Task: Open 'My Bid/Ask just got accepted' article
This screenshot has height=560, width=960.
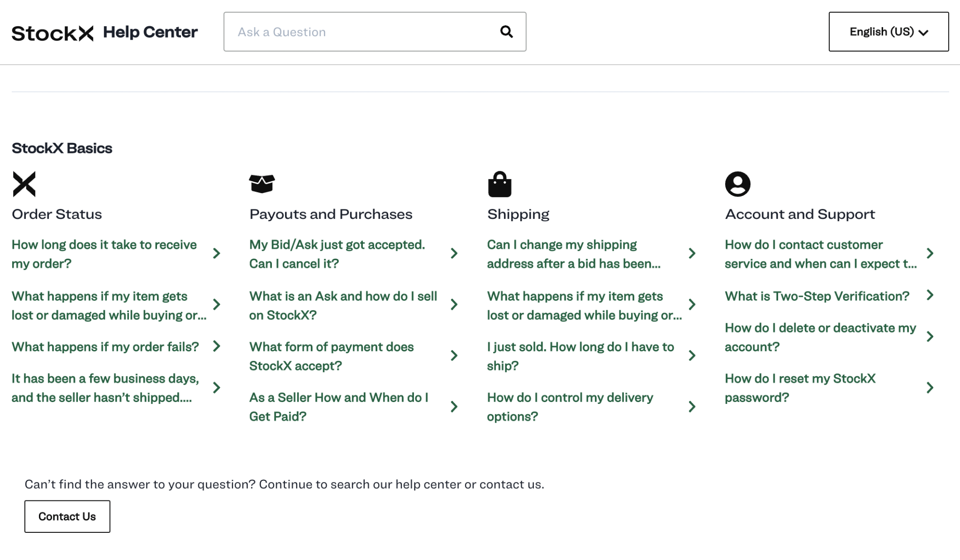Action: (337, 254)
